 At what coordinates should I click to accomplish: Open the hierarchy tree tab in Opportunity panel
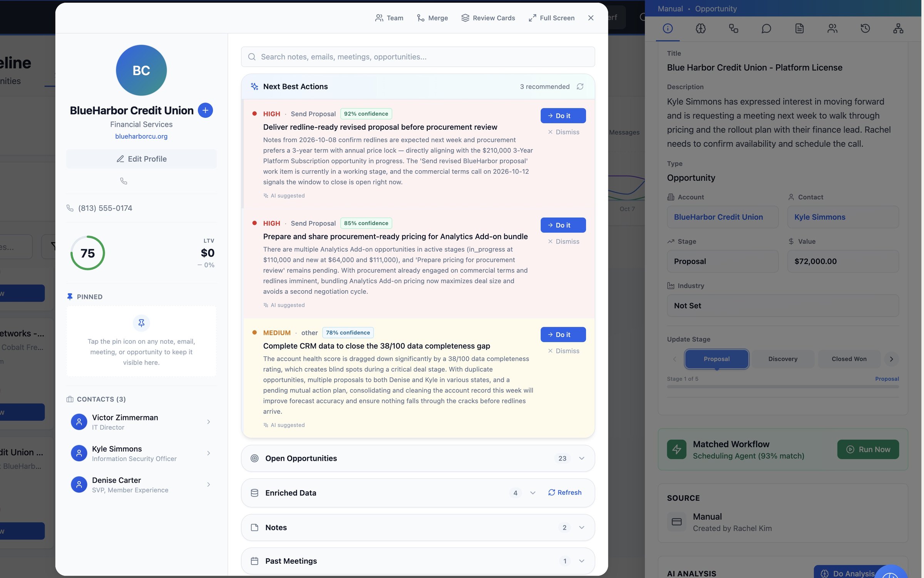[x=898, y=28]
